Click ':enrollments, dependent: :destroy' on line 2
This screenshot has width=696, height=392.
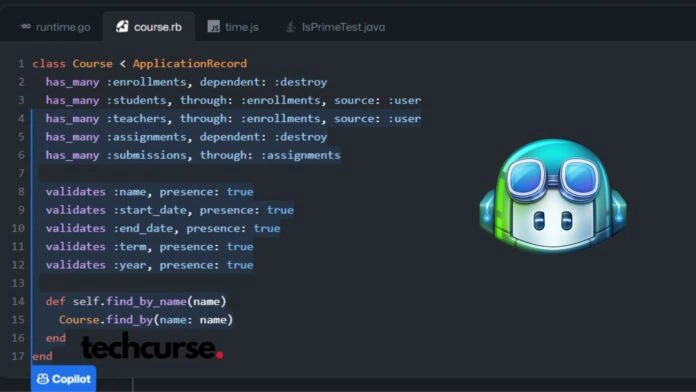(217, 82)
